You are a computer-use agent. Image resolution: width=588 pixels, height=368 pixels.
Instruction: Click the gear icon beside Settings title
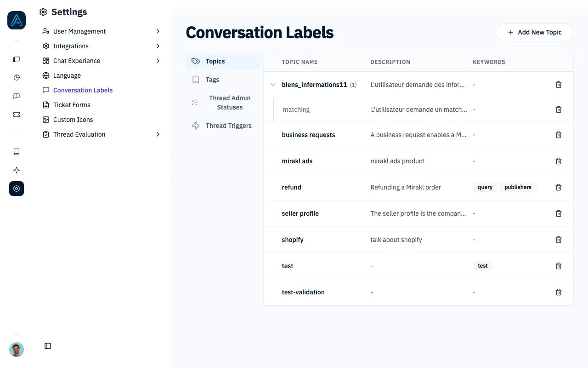coord(43,12)
